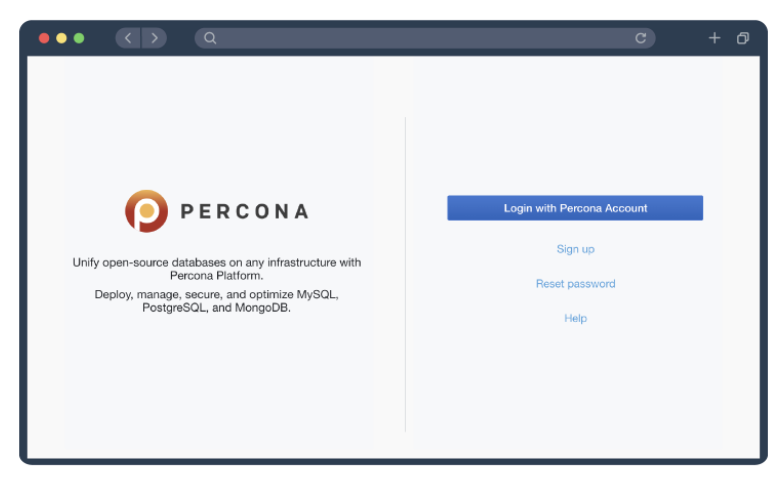This screenshot has width=780, height=480.
Task: Open a new tab with the plus icon
Action: point(714,38)
